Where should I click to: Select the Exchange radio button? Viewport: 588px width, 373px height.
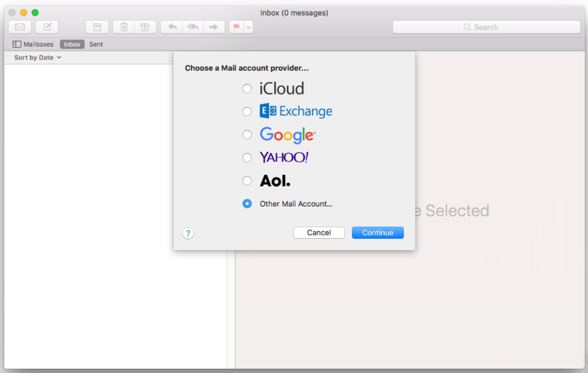pyautogui.click(x=247, y=112)
